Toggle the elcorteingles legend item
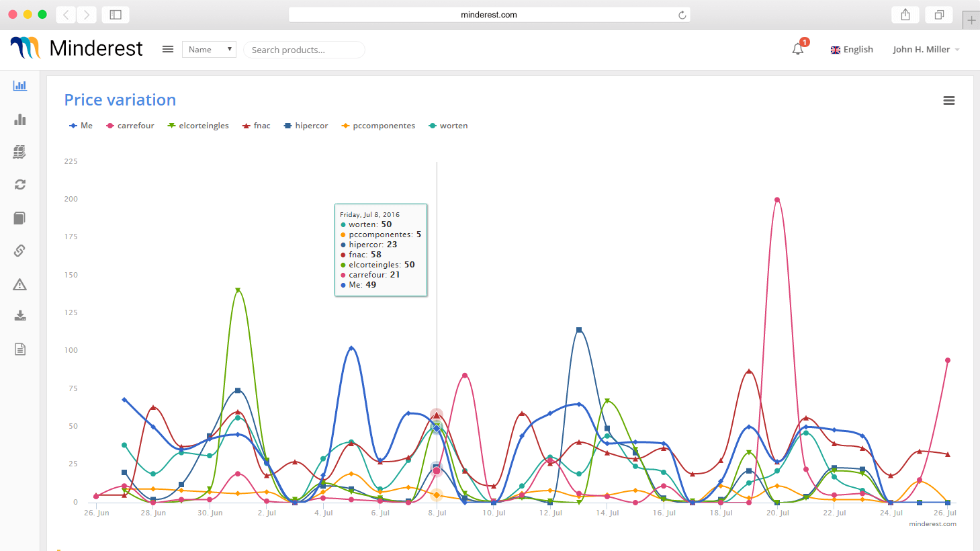Image resolution: width=980 pixels, height=551 pixels. [x=198, y=126]
